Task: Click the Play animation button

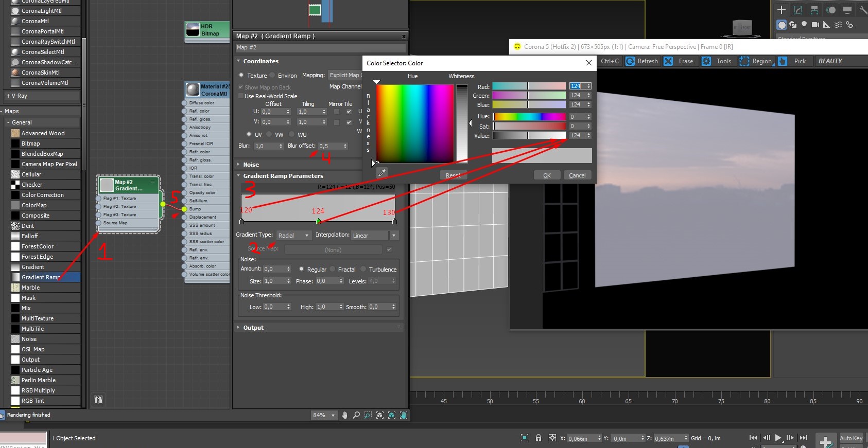Action: click(778, 438)
